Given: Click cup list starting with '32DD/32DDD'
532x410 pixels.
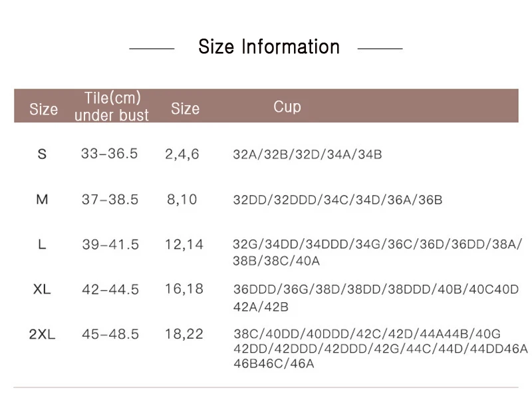Looking at the screenshot, I should coord(337,200).
